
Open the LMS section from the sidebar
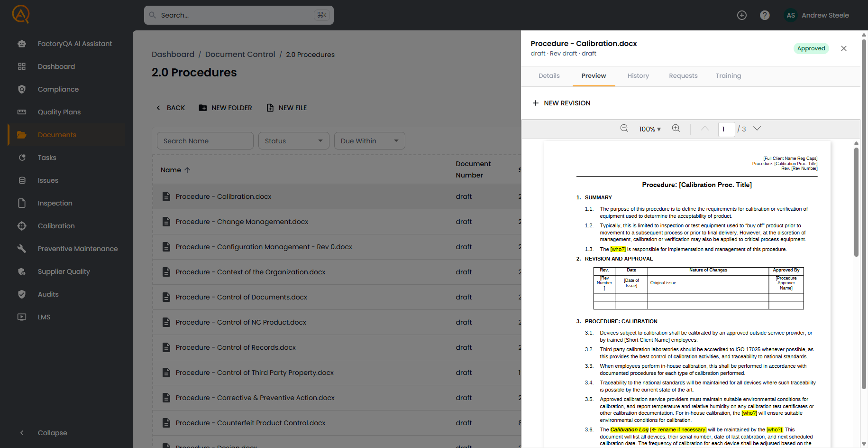tap(22, 317)
